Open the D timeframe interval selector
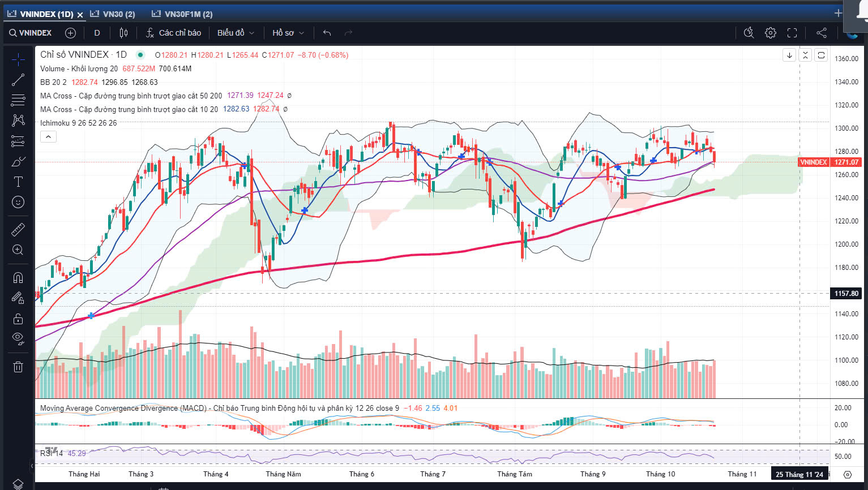This screenshot has height=490, width=868. click(97, 33)
